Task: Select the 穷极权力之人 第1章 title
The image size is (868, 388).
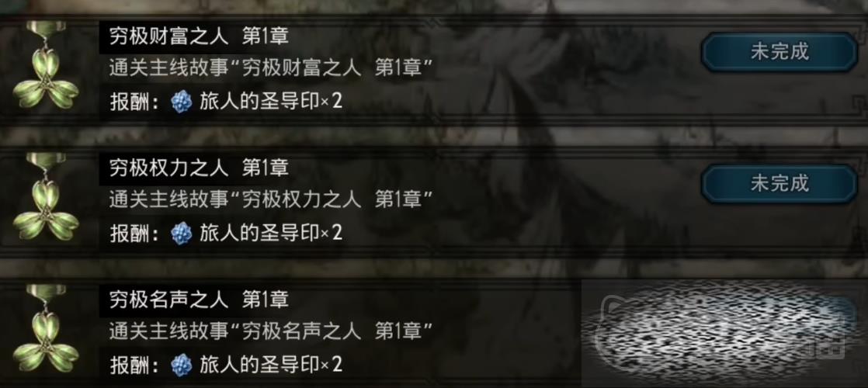Action: click(199, 169)
